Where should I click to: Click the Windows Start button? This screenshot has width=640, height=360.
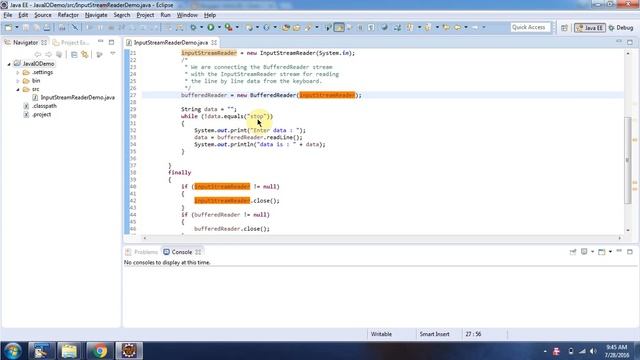[x=12, y=351]
